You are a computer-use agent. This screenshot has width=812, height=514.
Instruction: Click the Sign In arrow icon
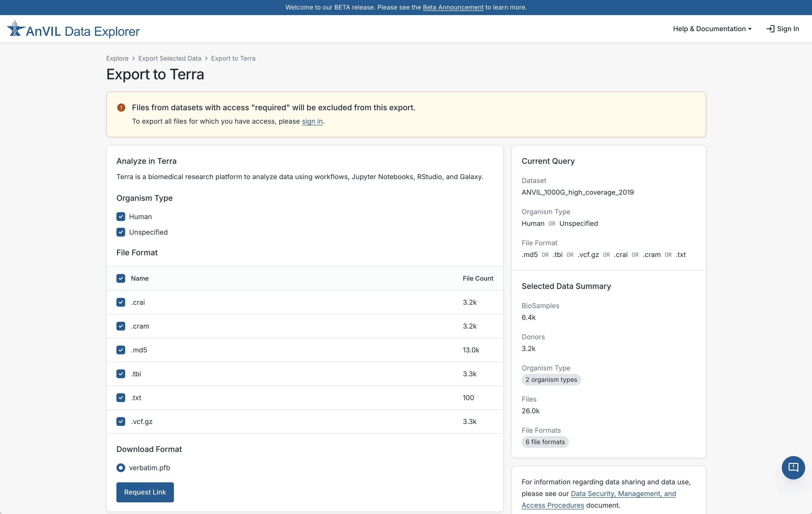[771, 29]
